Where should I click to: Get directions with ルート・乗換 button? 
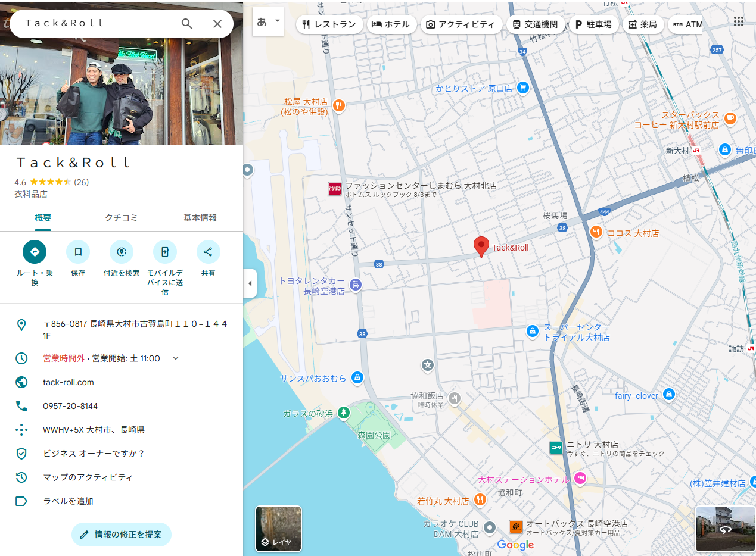coord(35,252)
